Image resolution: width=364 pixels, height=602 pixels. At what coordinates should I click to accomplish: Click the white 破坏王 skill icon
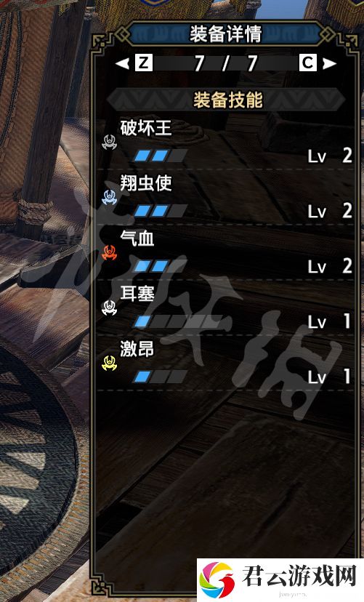point(109,142)
